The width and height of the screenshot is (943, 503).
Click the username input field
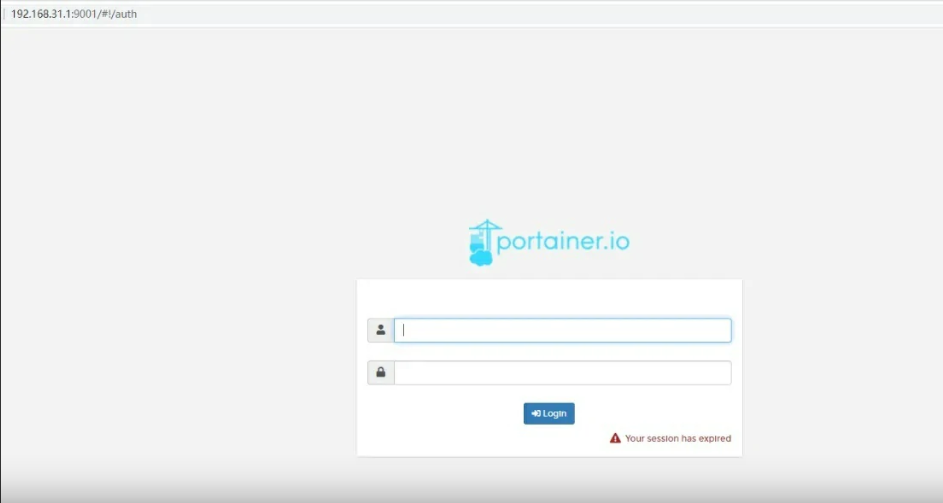(562, 330)
